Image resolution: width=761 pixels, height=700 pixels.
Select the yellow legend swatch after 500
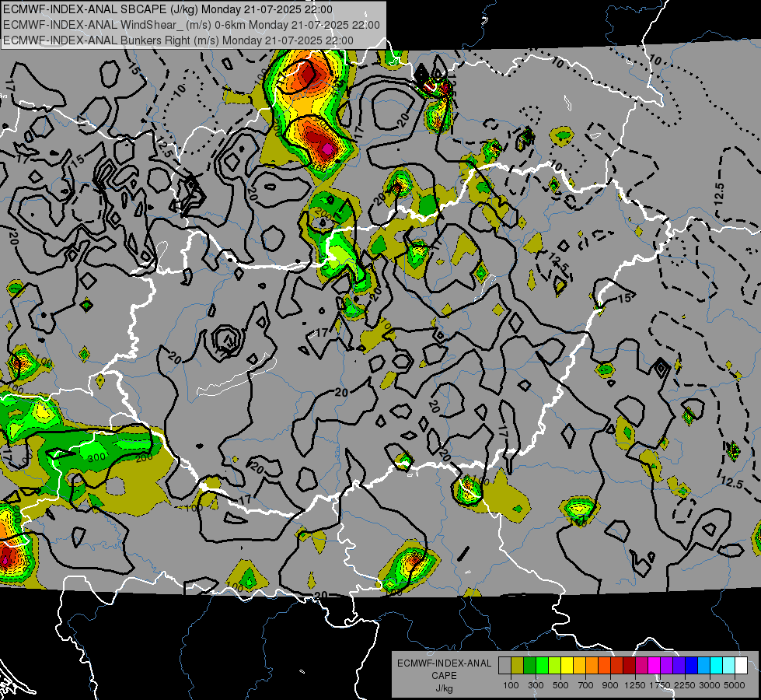click(567, 666)
